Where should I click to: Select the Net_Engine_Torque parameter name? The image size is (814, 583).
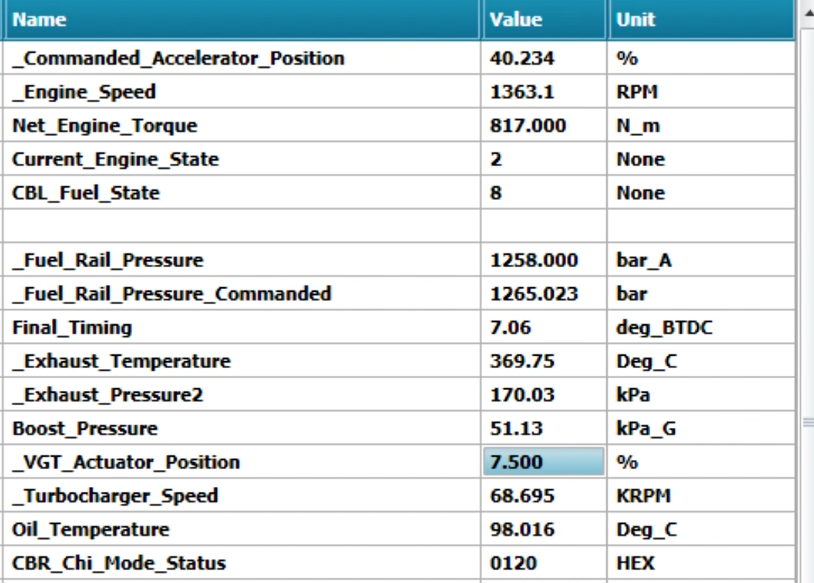pos(105,126)
